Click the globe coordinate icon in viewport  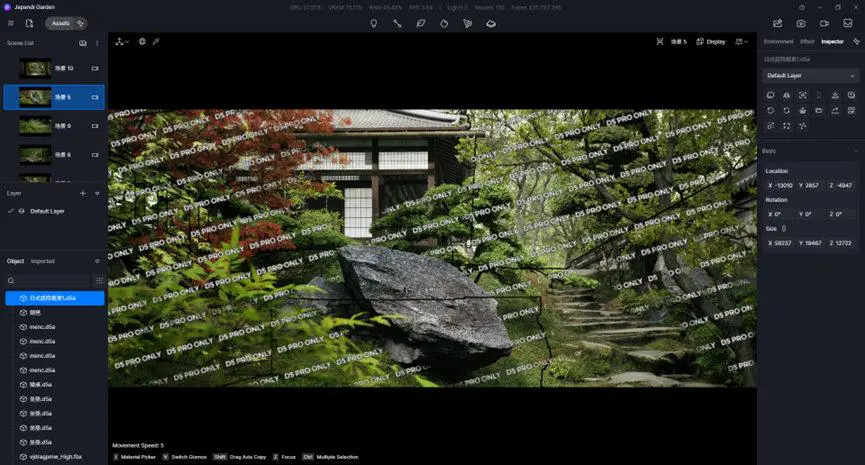(x=142, y=41)
